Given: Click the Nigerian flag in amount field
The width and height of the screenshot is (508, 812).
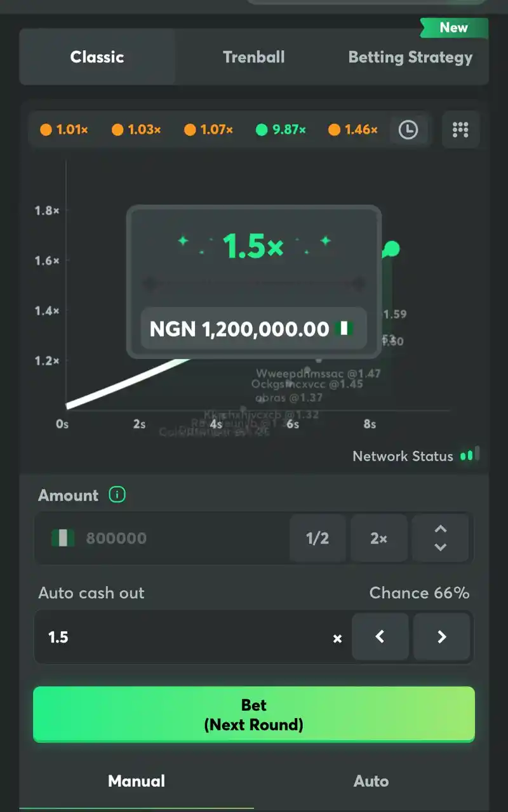Looking at the screenshot, I should coord(63,538).
